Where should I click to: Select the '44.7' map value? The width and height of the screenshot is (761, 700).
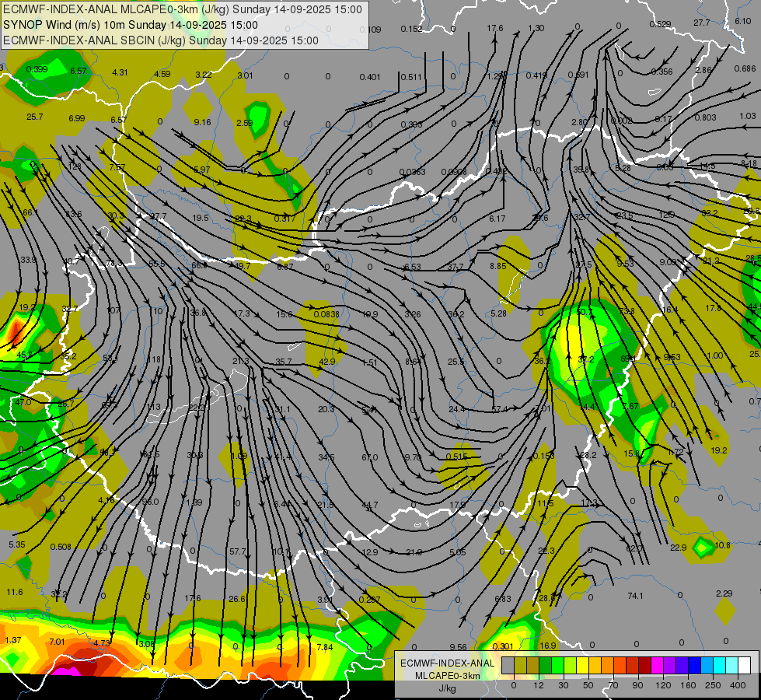(x=370, y=506)
